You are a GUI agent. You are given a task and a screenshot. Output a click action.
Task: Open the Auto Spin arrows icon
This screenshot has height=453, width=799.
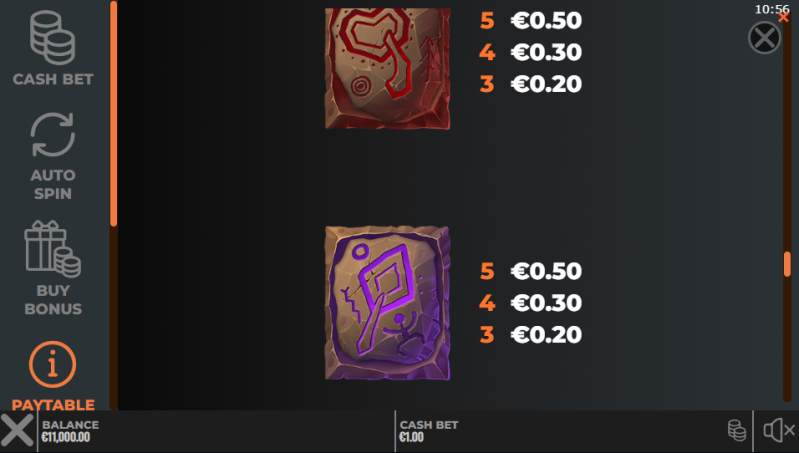pyautogui.click(x=52, y=135)
